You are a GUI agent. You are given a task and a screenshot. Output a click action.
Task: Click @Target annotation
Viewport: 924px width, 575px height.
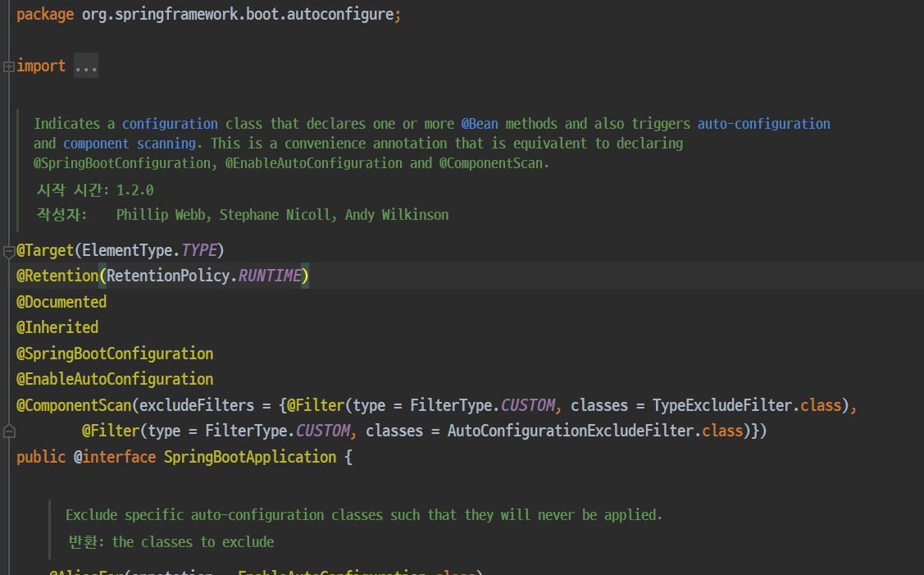[45, 250]
